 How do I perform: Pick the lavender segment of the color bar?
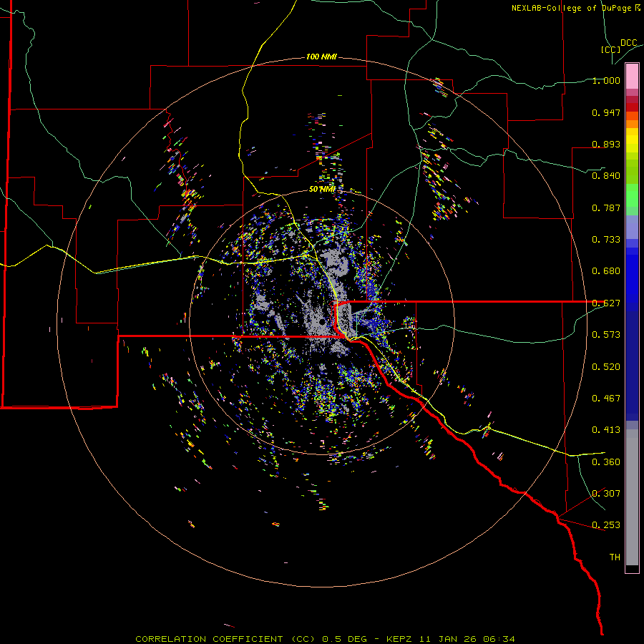(x=632, y=228)
